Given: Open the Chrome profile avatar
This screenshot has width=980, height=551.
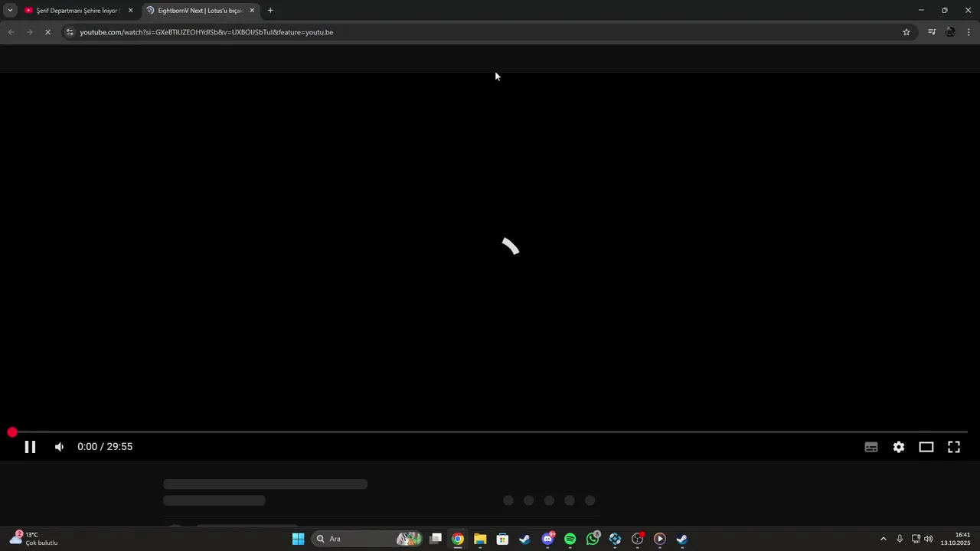Looking at the screenshot, I should (950, 32).
